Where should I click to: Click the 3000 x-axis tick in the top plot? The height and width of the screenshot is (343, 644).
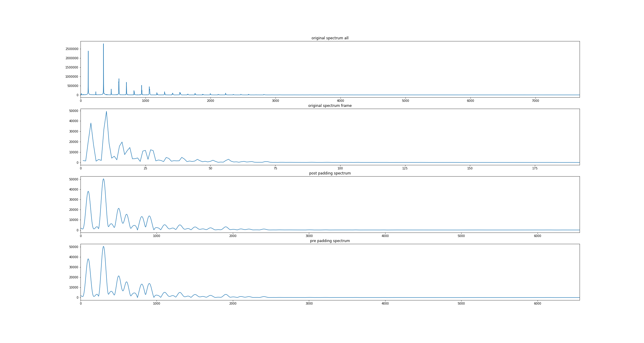point(275,101)
